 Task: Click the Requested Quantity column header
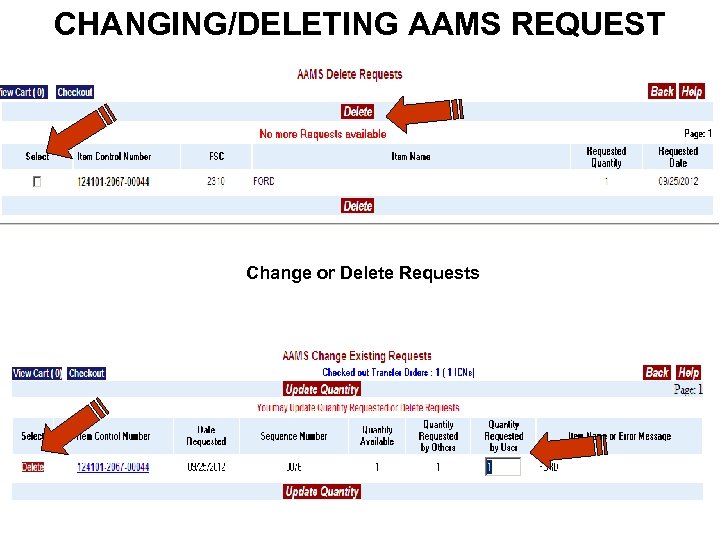click(x=606, y=157)
